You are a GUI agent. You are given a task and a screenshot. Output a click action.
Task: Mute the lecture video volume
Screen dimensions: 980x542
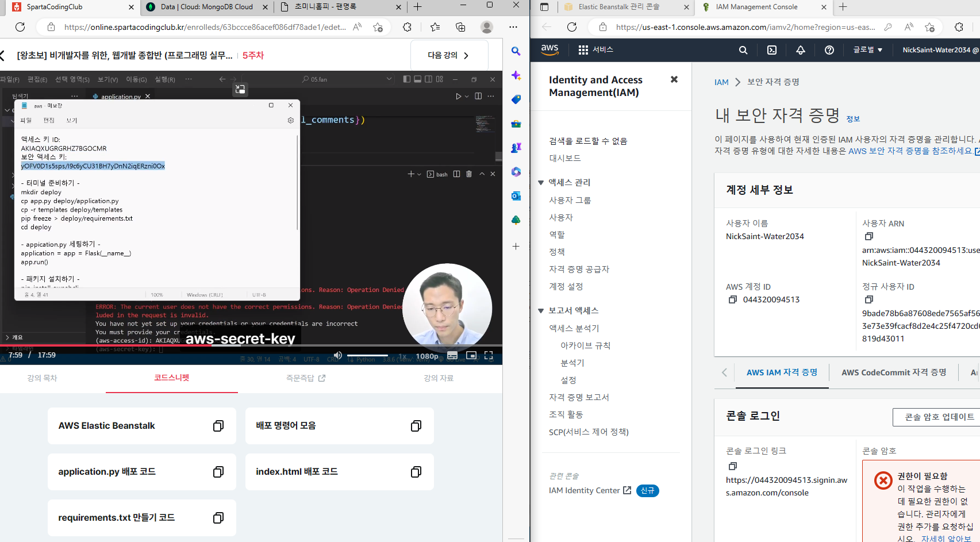[x=338, y=355]
